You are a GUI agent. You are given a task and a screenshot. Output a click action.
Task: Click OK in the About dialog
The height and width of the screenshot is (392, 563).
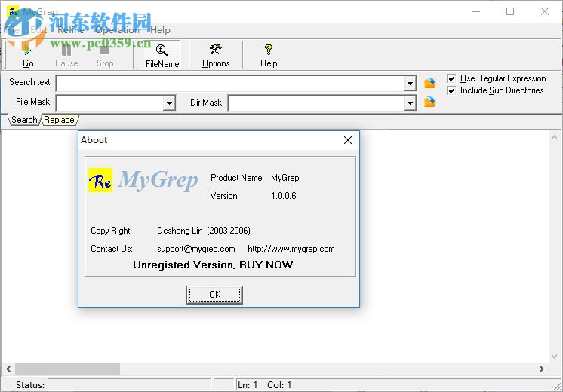tap(214, 295)
